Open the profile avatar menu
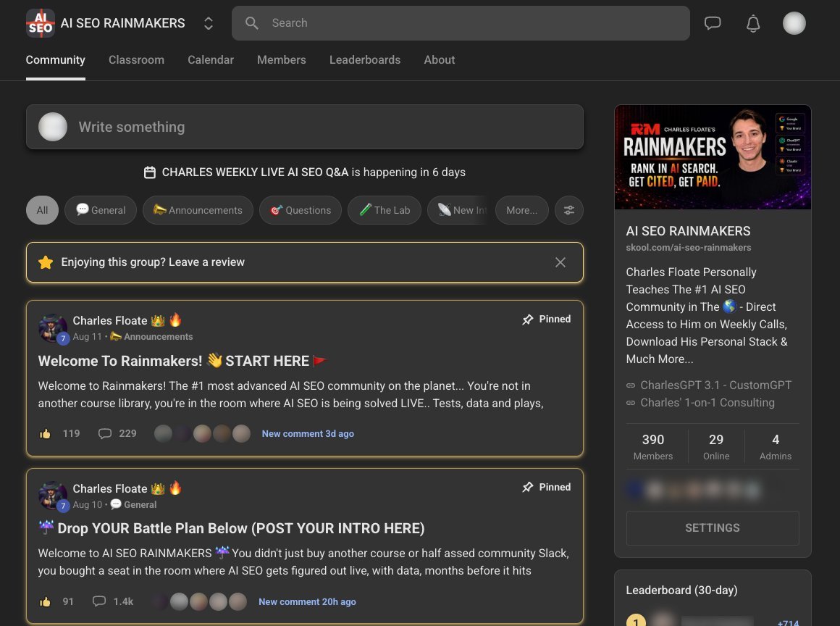The height and width of the screenshot is (626, 840). coord(794,23)
